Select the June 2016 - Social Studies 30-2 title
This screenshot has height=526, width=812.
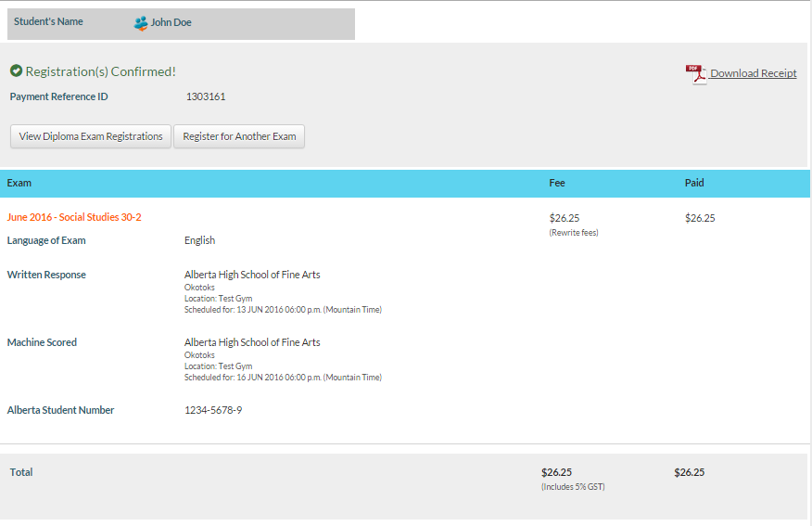pyautogui.click(x=74, y=217)
